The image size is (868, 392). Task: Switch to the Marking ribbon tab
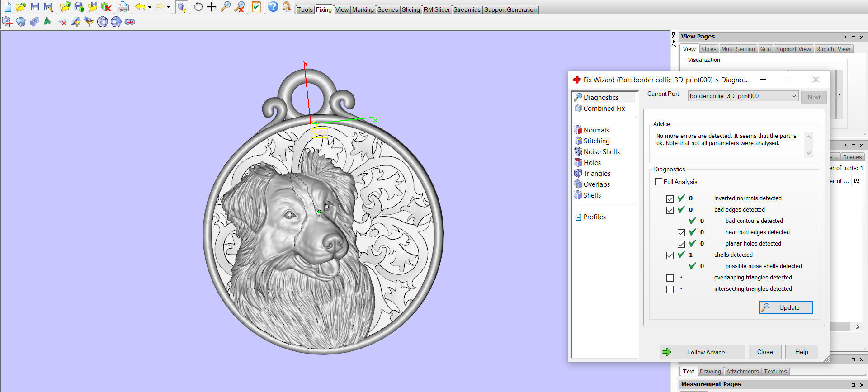pos(363,9)
